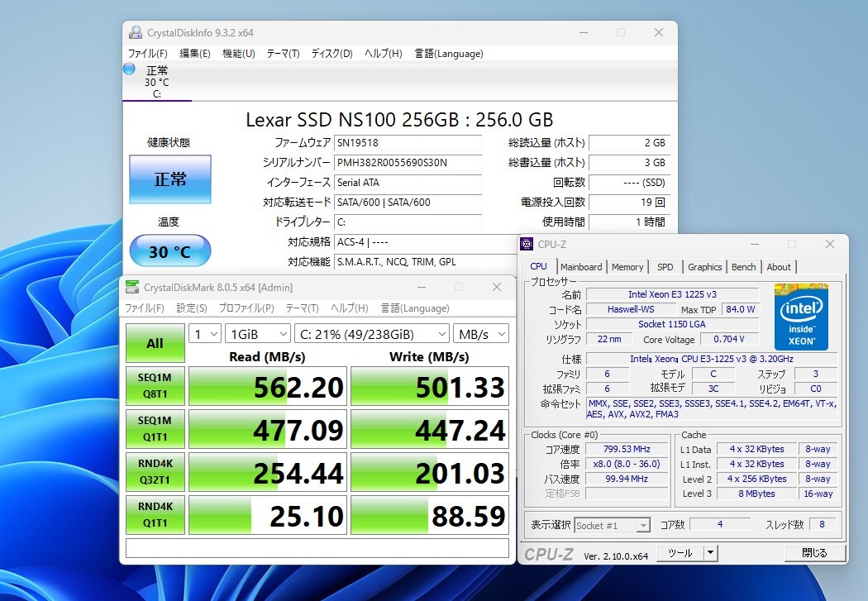Expand the ツール dropdown arrow in CPU-Z
Image resolution: width=868 pixels, height=601 pixels.
pyautogui.click(x=710, y=553)
